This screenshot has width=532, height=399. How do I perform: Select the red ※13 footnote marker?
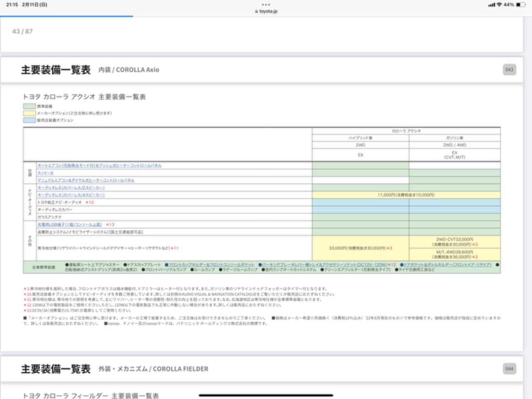pos(110,224)
